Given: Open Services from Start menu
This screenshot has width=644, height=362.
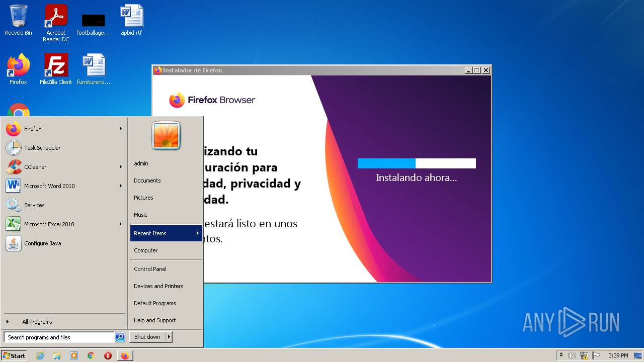Looking at the screenshot, I should [x=64, y=205].
